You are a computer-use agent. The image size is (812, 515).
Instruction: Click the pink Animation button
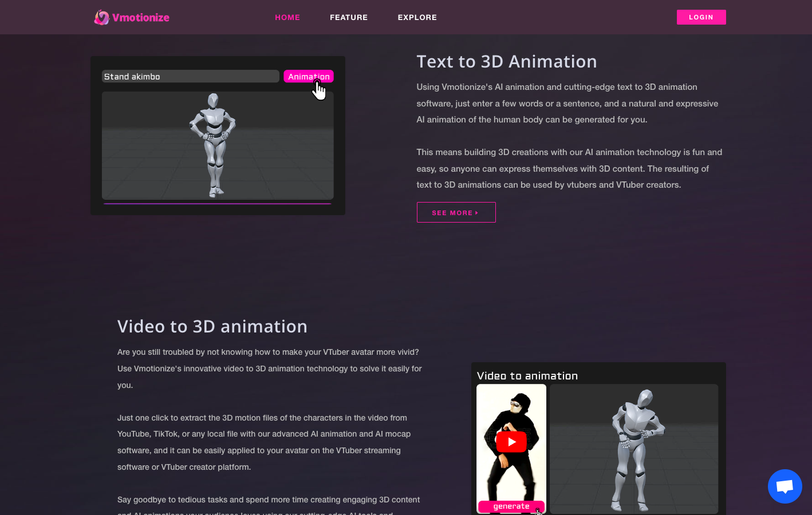coord(309,76)
